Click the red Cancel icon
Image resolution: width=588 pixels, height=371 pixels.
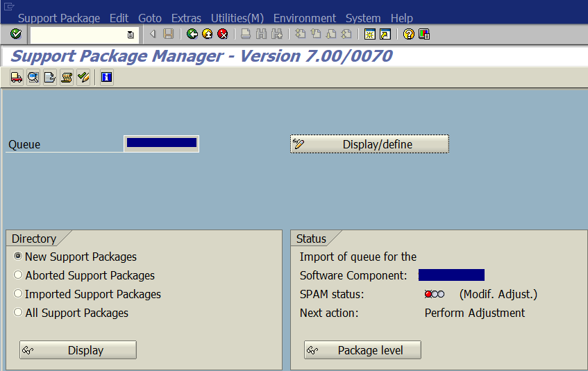[223, 34]
